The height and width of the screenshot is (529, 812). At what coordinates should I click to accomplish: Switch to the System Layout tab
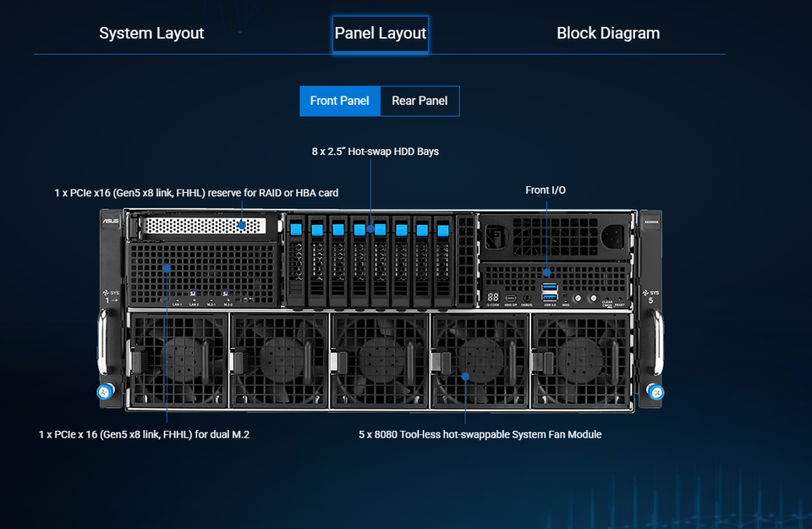click(151, 33)
